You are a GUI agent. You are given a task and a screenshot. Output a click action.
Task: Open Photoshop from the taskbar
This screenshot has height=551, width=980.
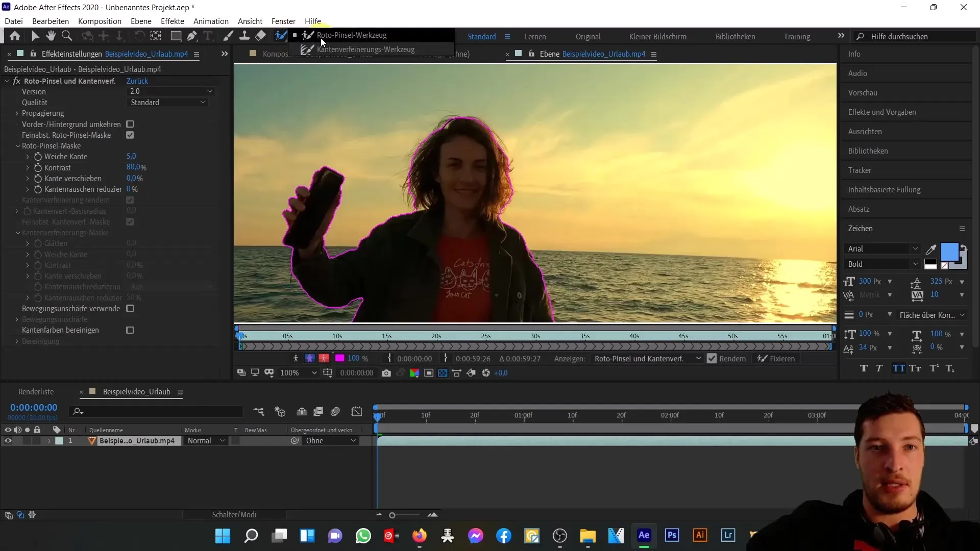pos(672,535)
